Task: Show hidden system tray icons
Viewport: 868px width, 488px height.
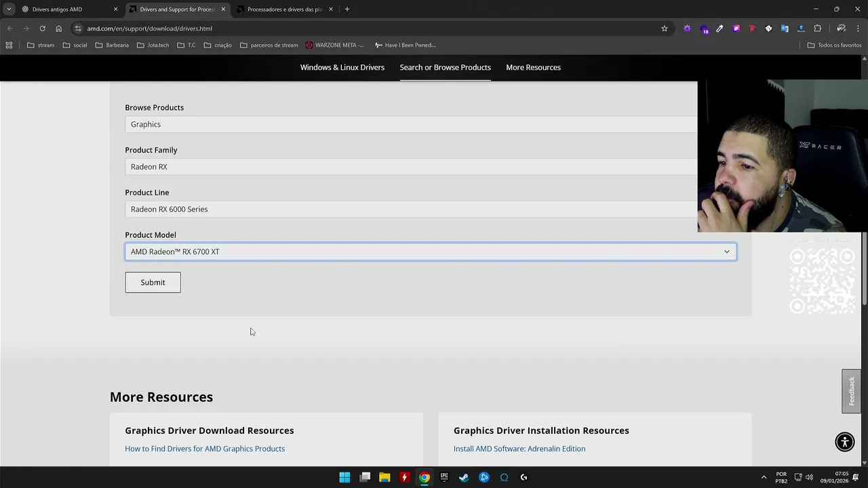Action: [x=764, y=477]
